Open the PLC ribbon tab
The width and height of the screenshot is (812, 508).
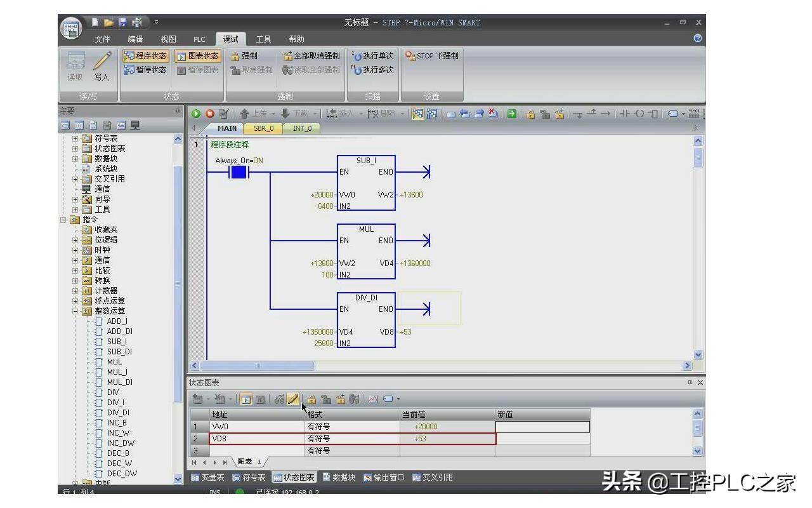pyautogui.click(x=199, y=39)
